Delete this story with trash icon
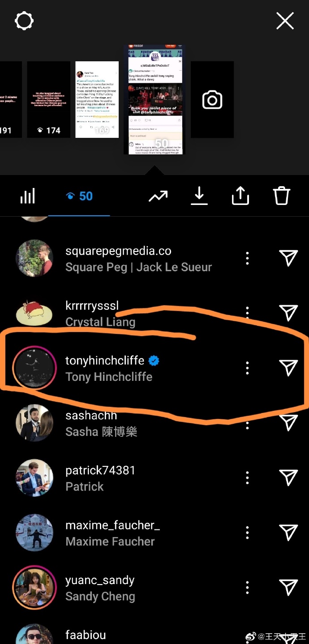The height and width of the screenshot is (644, 309). [x=282, y=196]
